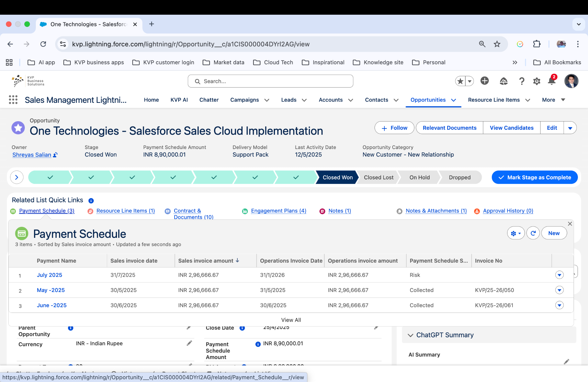This screenshot has height=382, width=588.
Task: Click Mark Stage as Complete
Action: coord(534,177)
